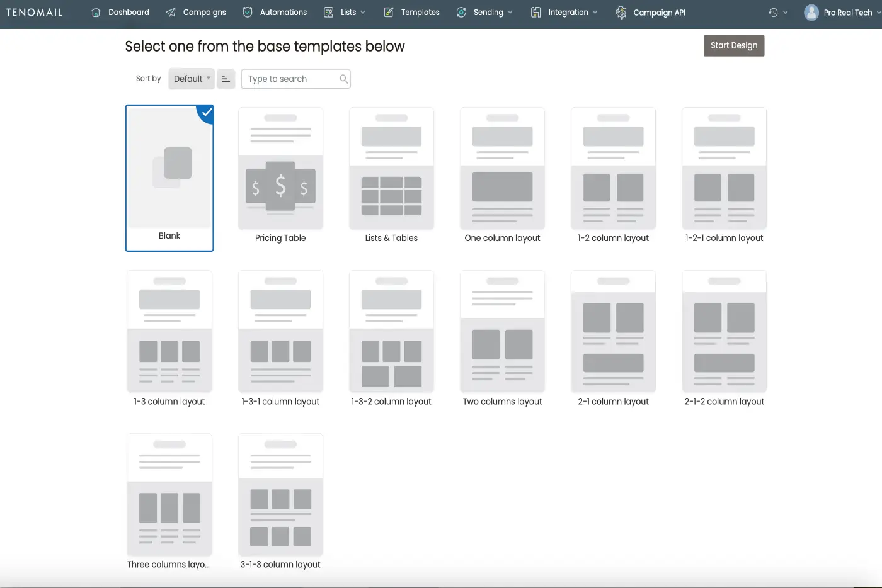Click the search magnifier icon
Screen dimensions: 882x588
coord(343,79)
